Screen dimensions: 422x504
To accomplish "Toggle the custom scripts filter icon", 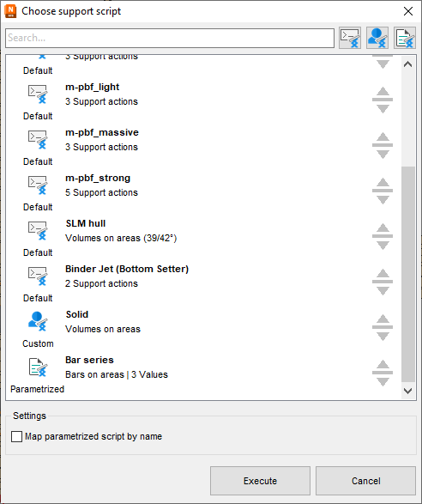I will [377, 38].
